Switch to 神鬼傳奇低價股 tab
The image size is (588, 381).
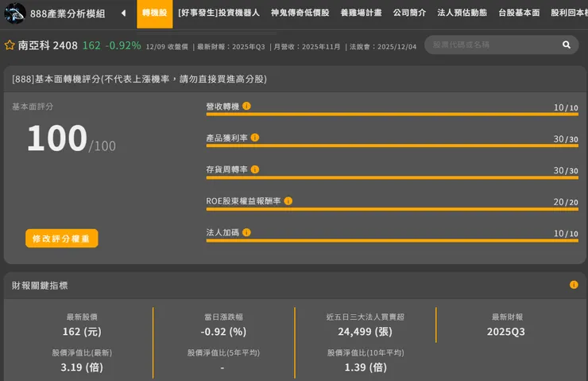(300, 13)
